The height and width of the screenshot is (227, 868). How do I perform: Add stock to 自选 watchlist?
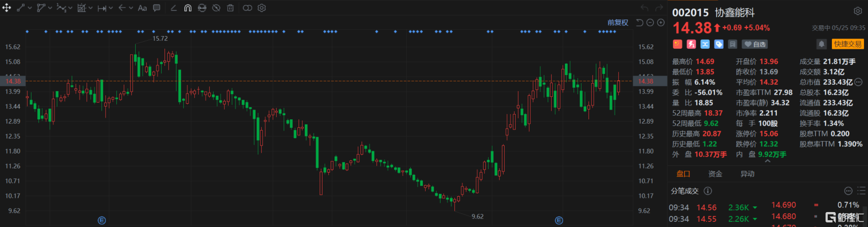pos(755,44)
